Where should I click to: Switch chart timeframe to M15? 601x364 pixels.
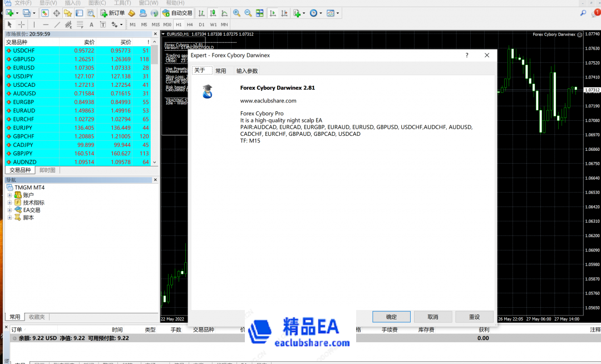pyautogui.click(x=156, y=24)
